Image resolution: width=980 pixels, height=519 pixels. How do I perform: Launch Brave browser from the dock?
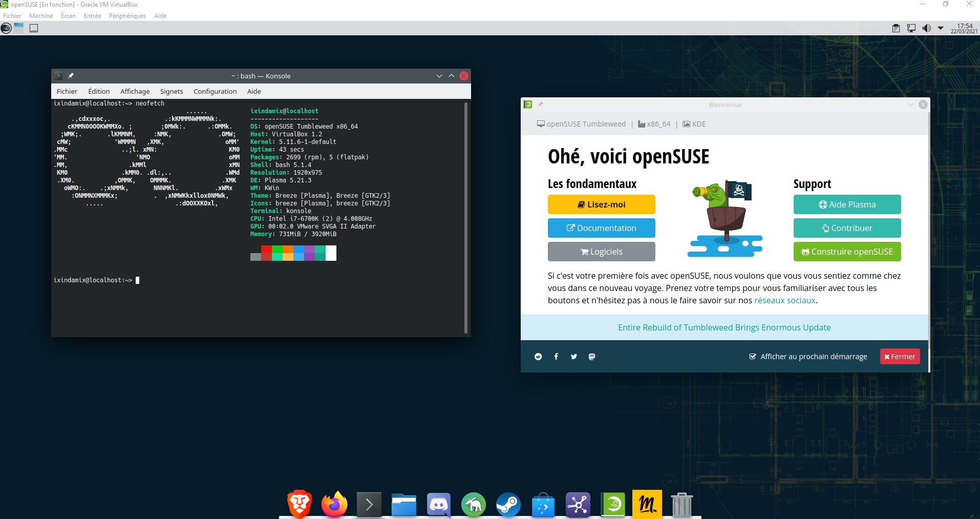click(x=300, y=504)
